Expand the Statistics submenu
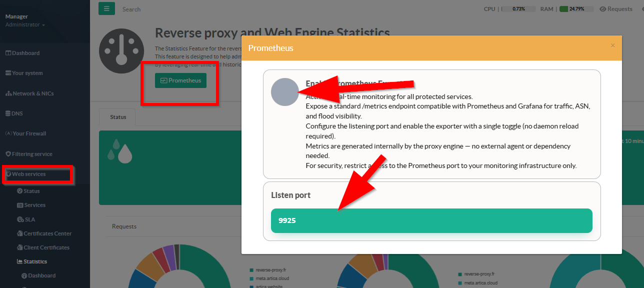The image size is (644, 288). click(35, 261)
